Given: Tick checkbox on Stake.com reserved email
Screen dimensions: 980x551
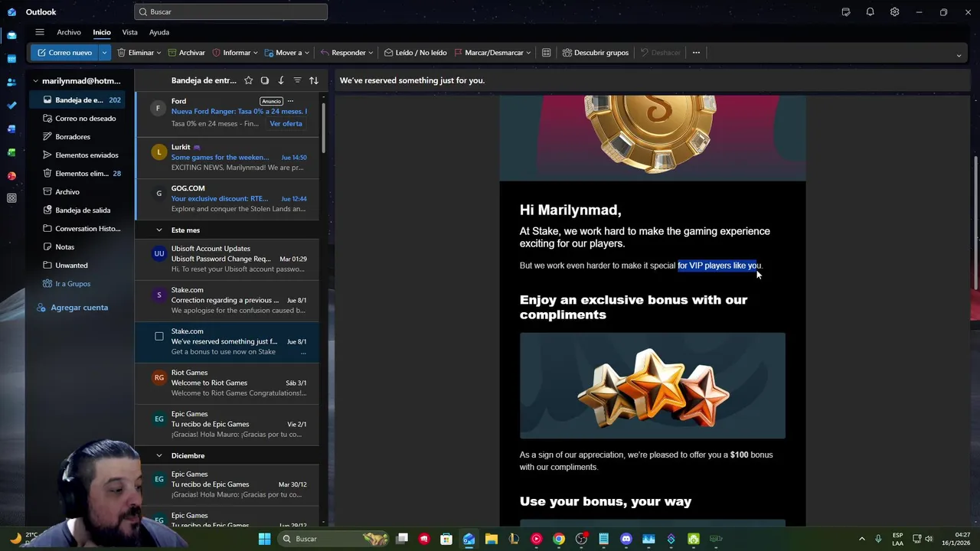Looking at the screenshot, I should coord(159,336).
